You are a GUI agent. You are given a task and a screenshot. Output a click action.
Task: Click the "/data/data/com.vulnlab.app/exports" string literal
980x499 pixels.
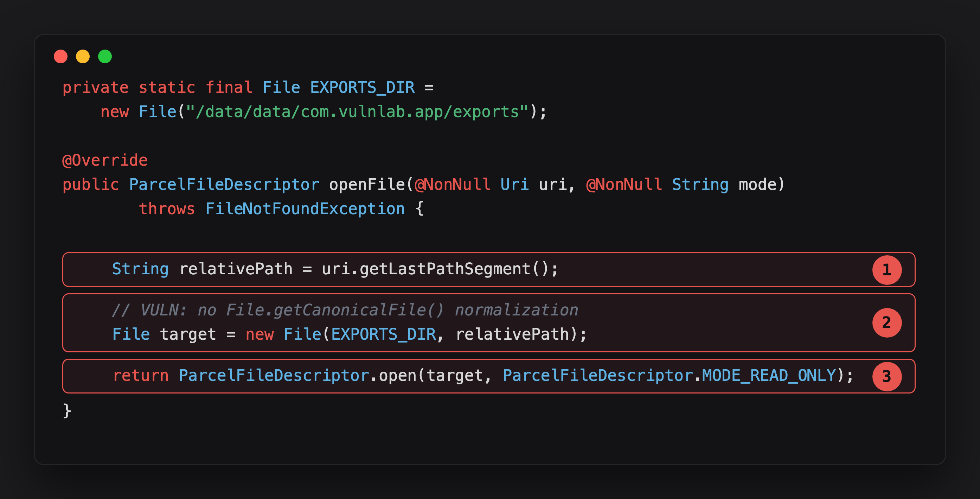pyautogui.click(x=357, y=112)
